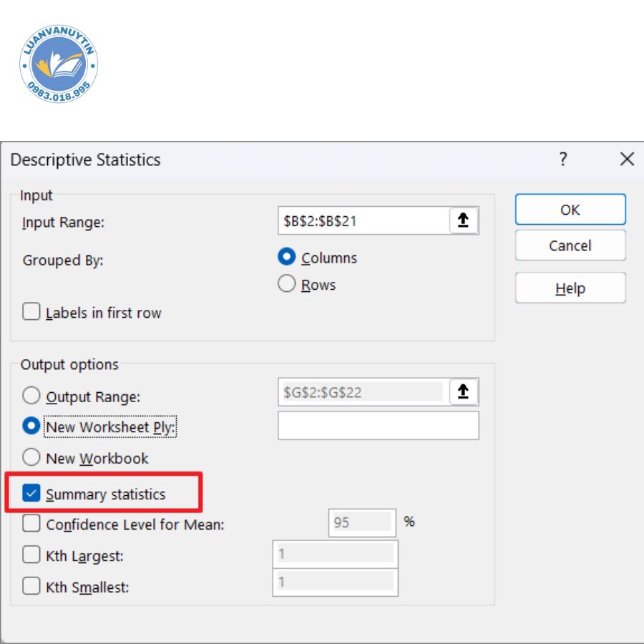Screen dimensions: 644x644
Task: Uncheck Summary statistics checkbox
Action: [31, 493]
